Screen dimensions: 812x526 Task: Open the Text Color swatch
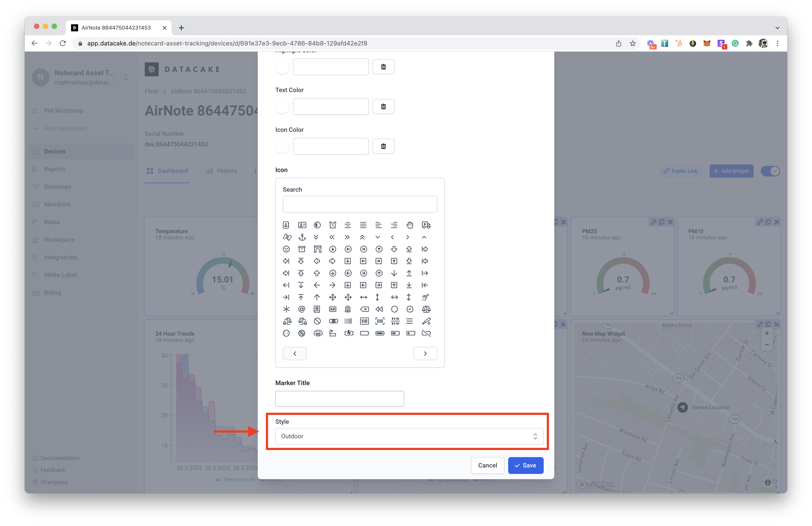(282, 106)
